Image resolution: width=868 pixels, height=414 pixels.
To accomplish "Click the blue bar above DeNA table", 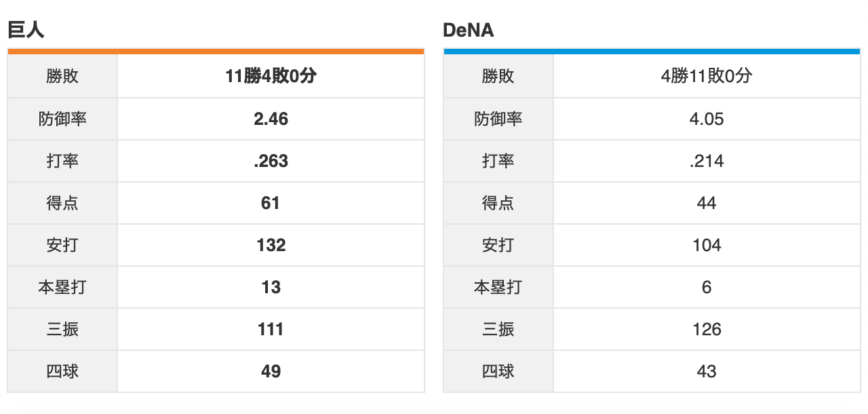I will pos(652,51).
